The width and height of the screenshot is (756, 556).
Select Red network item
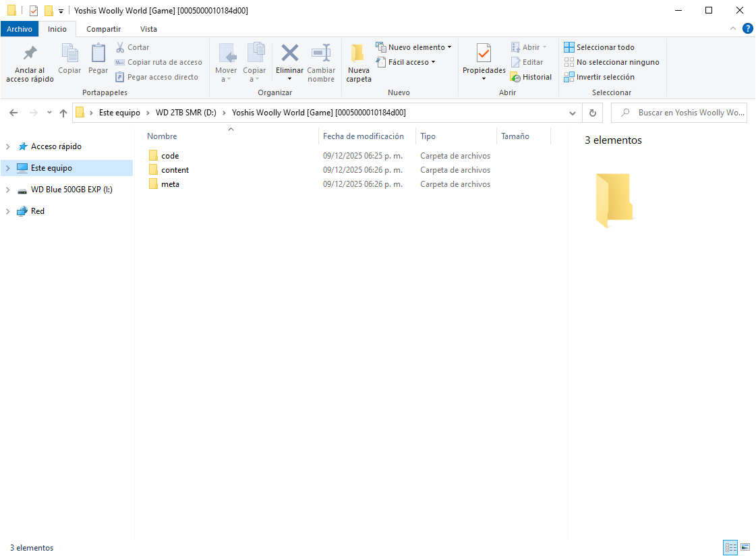pyautogui.click(x=37, y=211)
